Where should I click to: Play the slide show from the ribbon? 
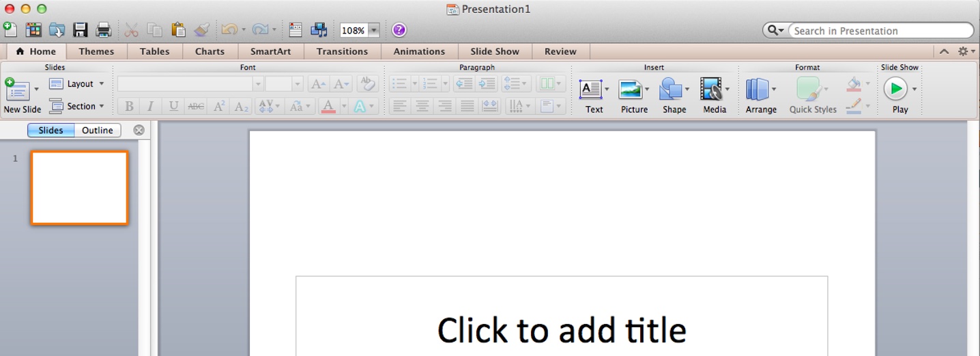(895, 89)
